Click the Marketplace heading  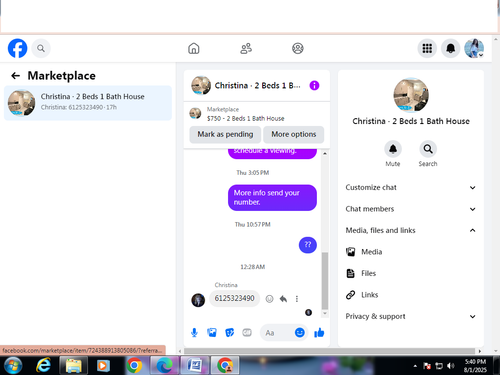pyautogui.click(x=62, y=76)
